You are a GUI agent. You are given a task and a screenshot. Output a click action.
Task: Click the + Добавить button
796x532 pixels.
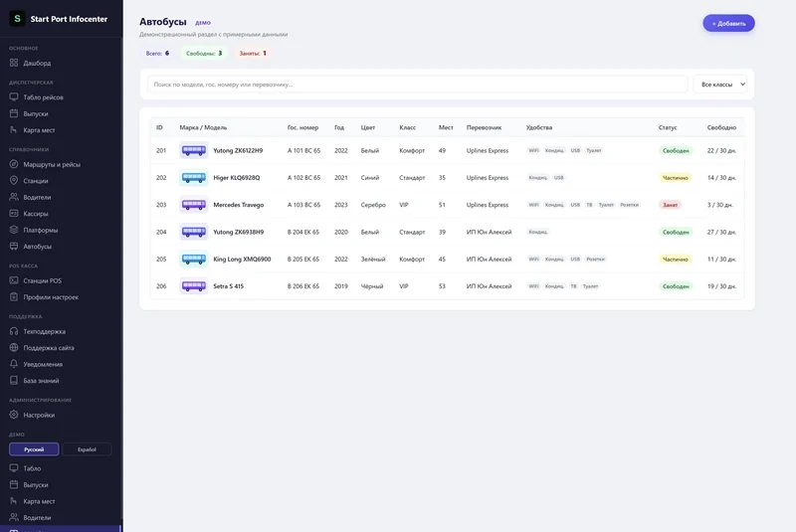[x=728, y=23]
